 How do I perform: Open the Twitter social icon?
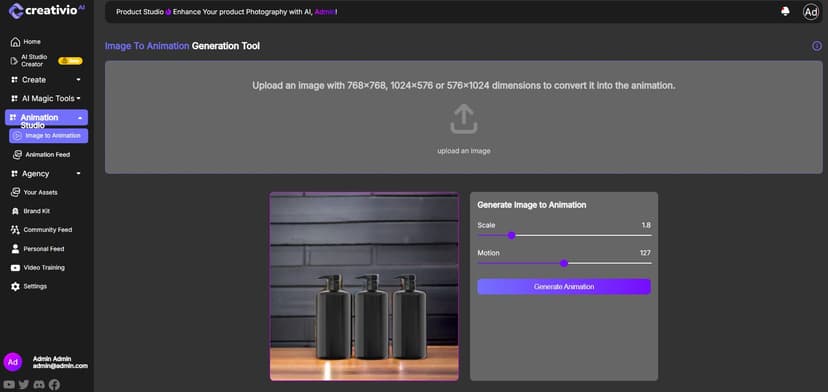24,385
